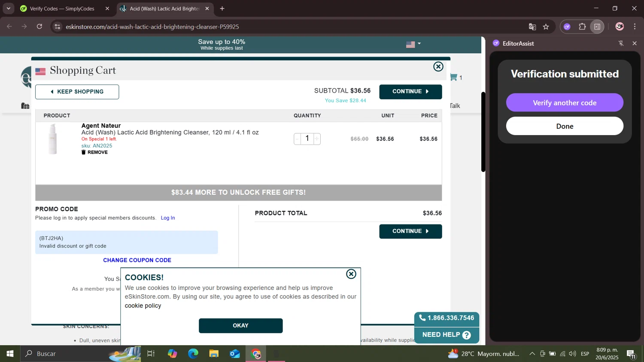Click the product thumbnail of the cleanser

click(x=52, y=139)
